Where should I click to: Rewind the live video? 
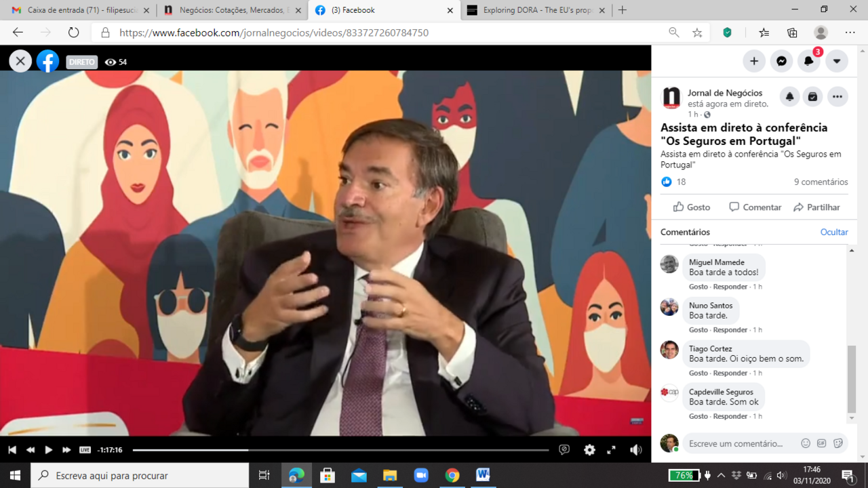click(x=31, y=449)
